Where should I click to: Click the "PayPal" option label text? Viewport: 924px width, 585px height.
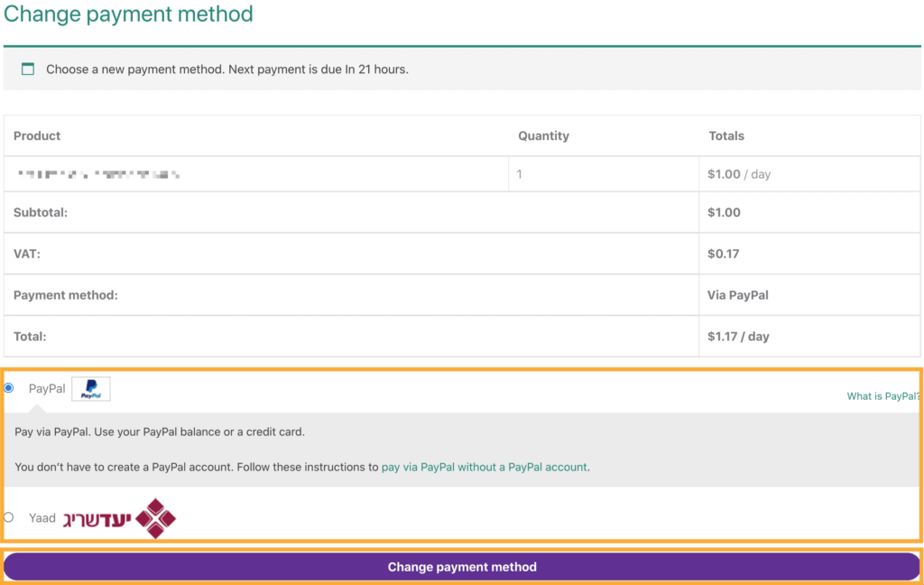[x=47, y=389]
